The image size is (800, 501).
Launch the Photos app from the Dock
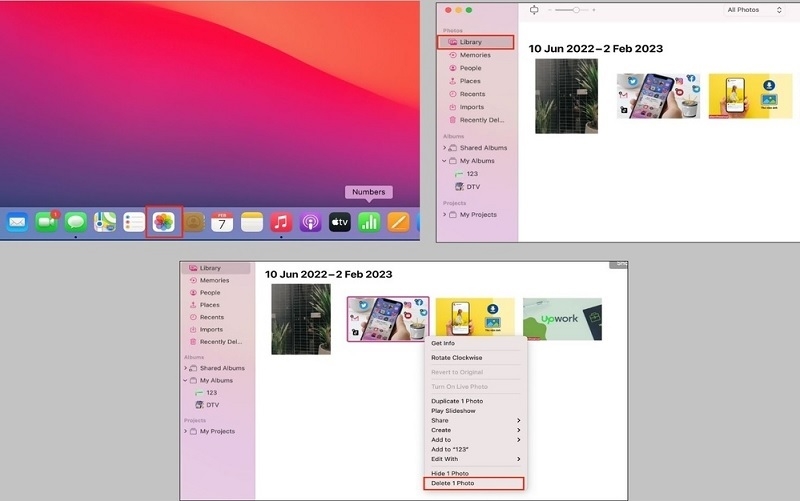click(164, 222)
